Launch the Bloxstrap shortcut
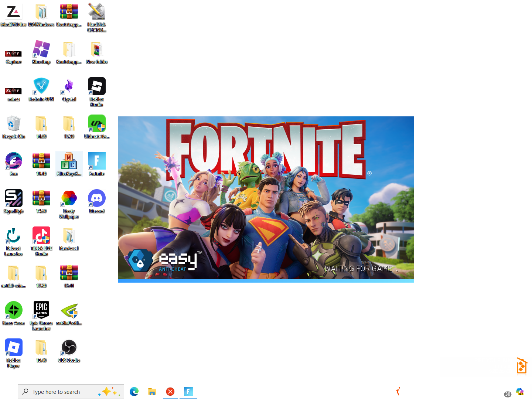 41,52
